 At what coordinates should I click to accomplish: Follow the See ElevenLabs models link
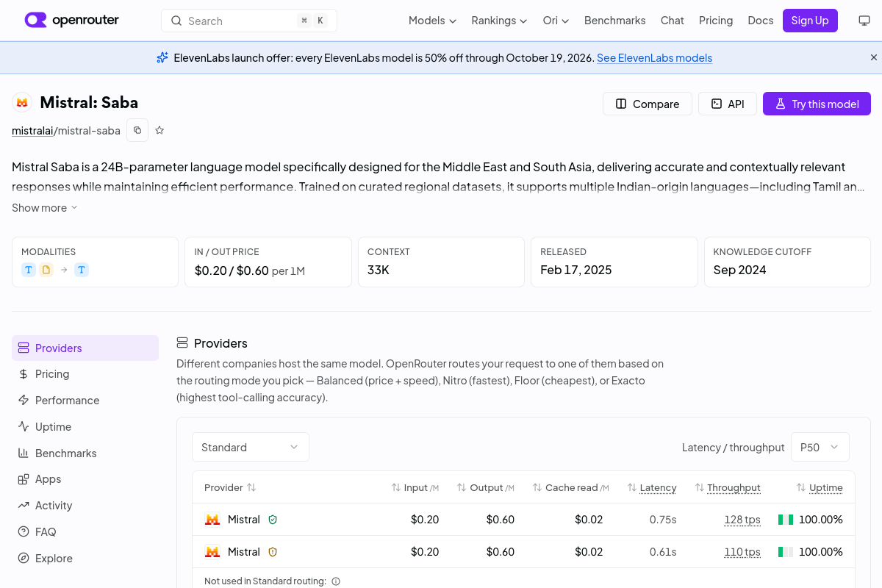coord(654,58)
